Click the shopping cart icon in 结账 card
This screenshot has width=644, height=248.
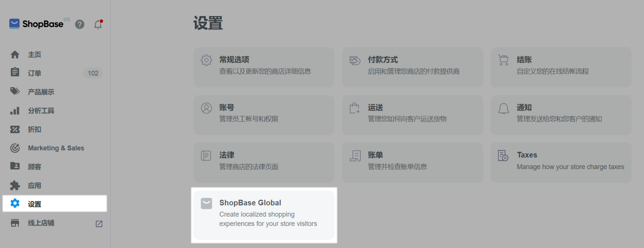click(504, 60)
